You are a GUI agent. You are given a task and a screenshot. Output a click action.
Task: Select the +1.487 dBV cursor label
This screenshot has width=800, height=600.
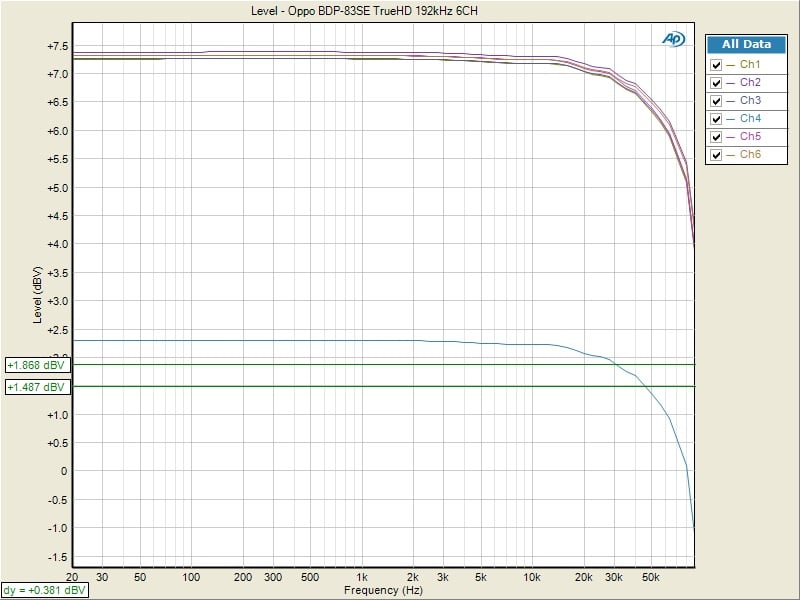[37, 387]
